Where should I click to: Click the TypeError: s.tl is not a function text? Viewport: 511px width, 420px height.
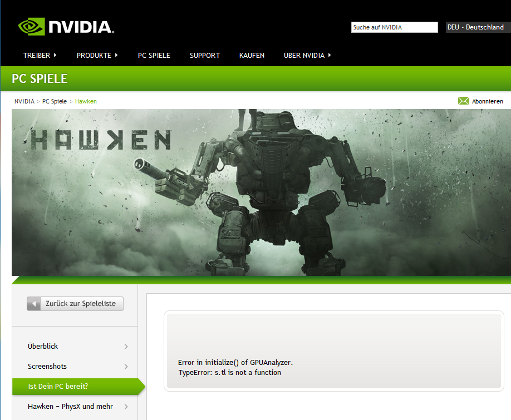click(229, 373)
